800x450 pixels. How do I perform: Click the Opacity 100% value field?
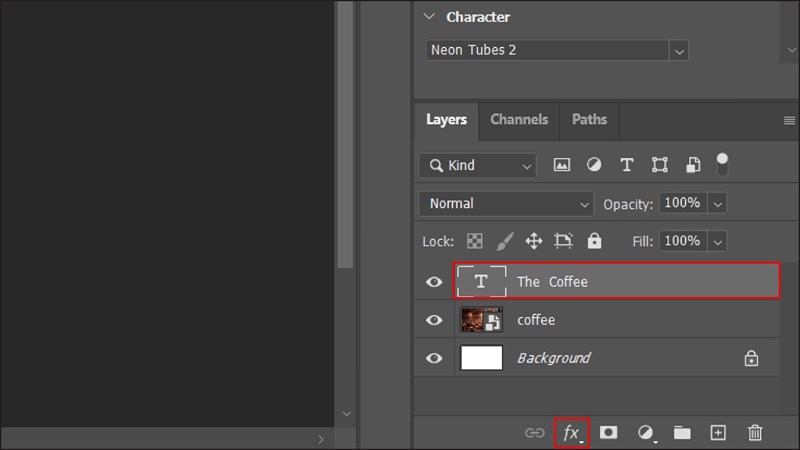(683, 203)
